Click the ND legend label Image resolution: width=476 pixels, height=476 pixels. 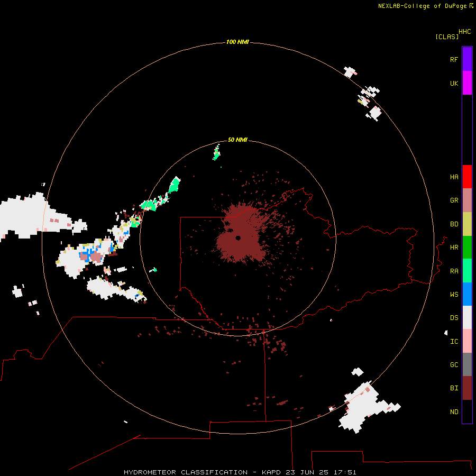point(454,412)
